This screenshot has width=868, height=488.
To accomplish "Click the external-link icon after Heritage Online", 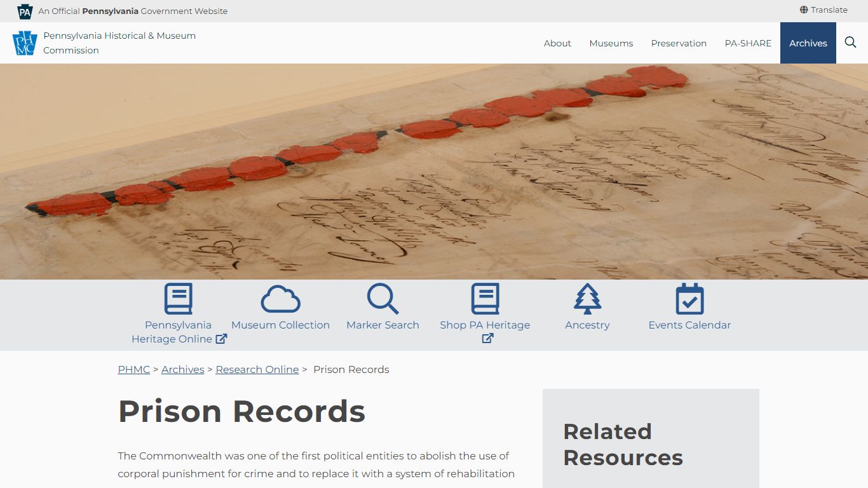I will pos(220,339).
